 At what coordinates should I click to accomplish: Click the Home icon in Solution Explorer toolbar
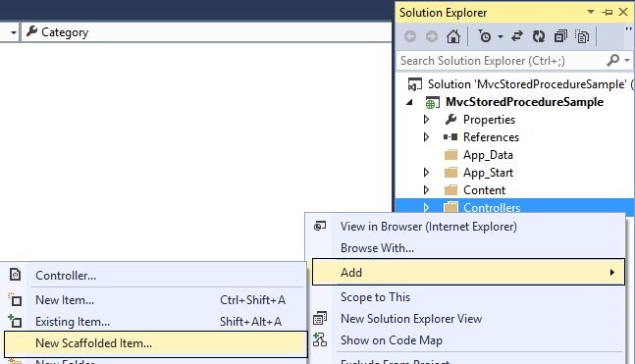tap(453, 36)
